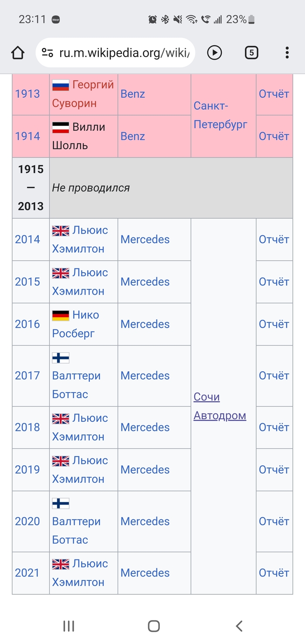Open the Mercedes link in the 2019 row
This screenshot has width=305, height=644.
145,469
